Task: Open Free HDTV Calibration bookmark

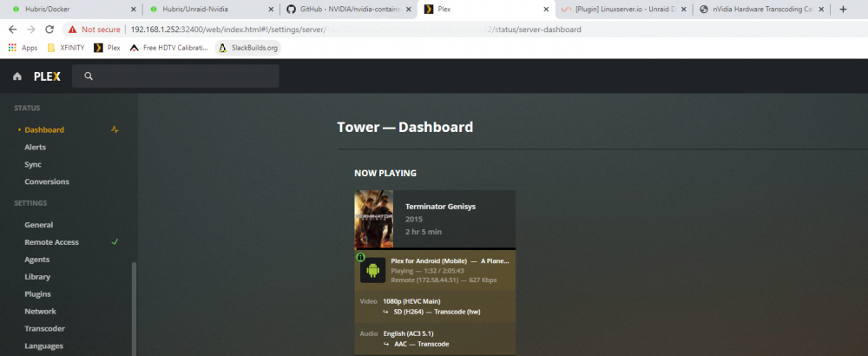Action: tap(169, 48)
